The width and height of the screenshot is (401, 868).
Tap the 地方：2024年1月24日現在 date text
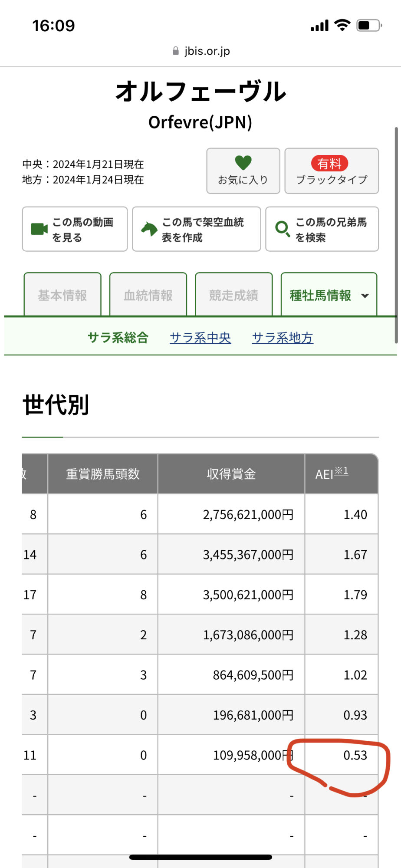click(83, 180)
